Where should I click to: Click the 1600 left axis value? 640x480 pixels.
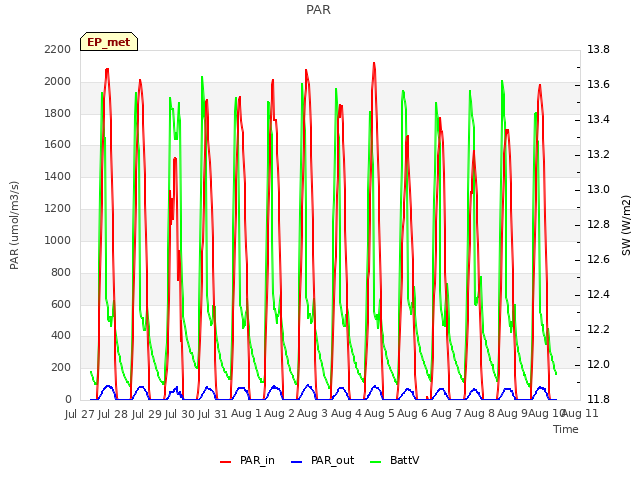tap(58, 145)
